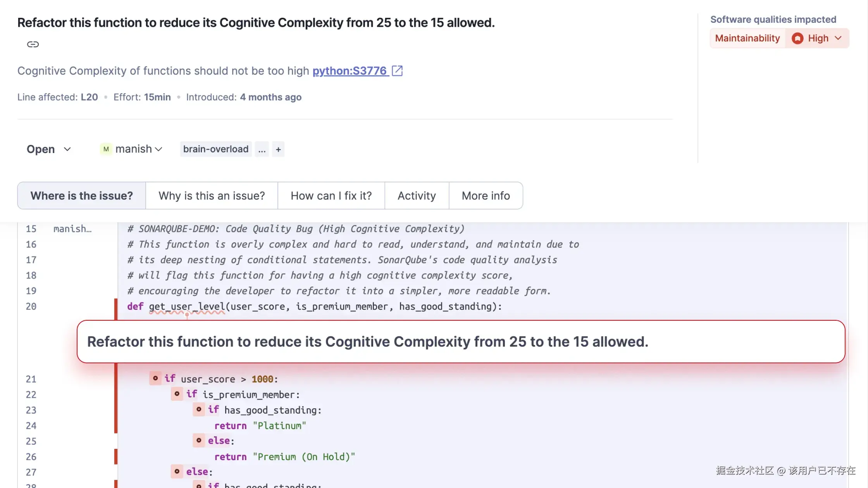The width and height of the screenshot is (868, 488).
Task: Click the marker beside 'else' on line 25
Action: tap(199, 440)
